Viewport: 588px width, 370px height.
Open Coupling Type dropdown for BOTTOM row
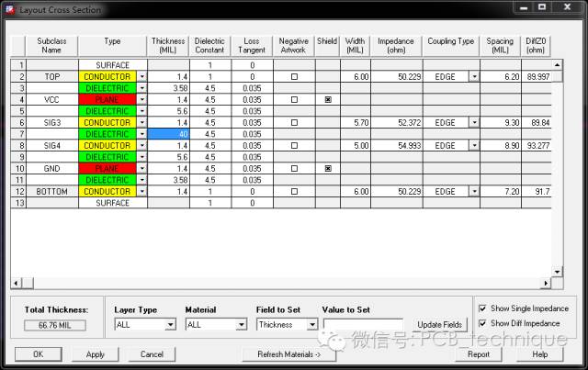click(x=474, y=192)
